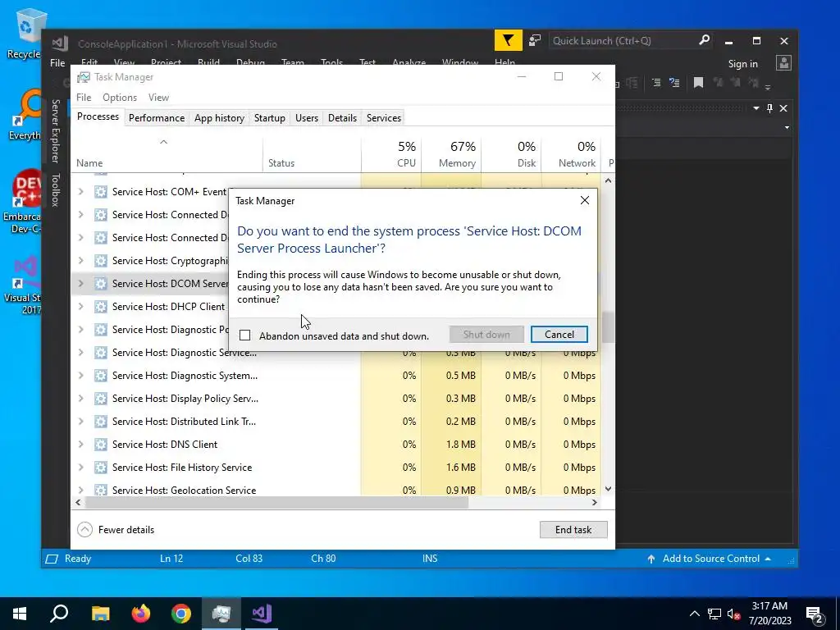840x630 pixels.
Task: Launch Google Chrome from the taskbar
Action: [181, 614]
